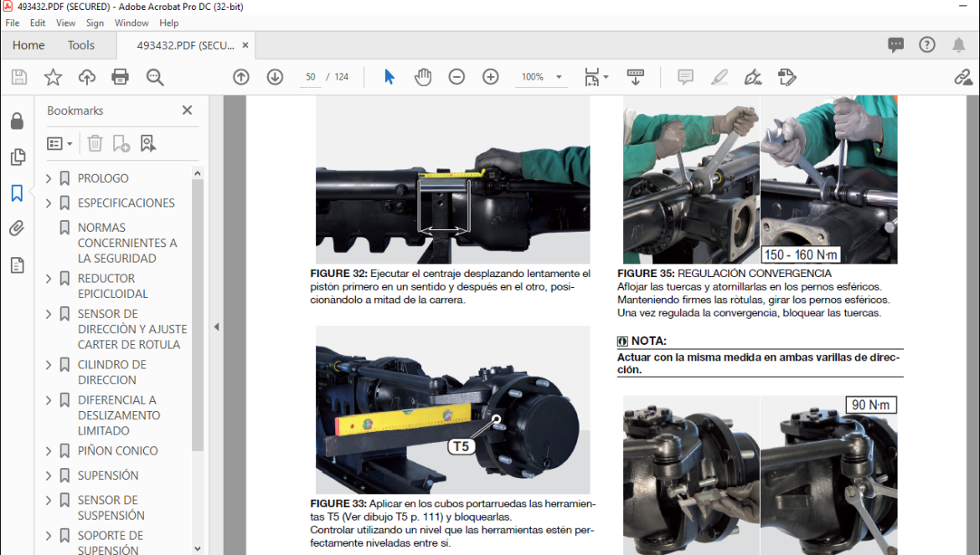980x555 pixels.
Task: Go to previous page arrow icon
Action: pos(241,77)
